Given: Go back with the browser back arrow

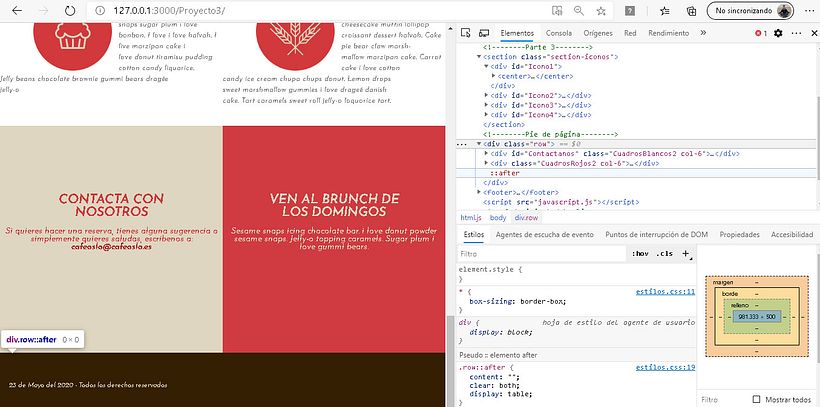Looking at the screenshot, I should pos(17,10).
